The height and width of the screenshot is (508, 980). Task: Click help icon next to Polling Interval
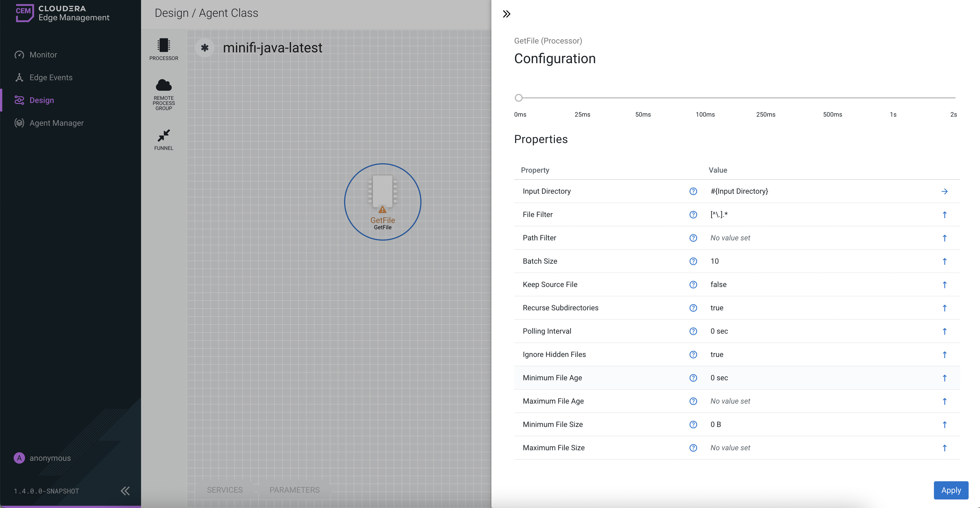pos(693,331)
